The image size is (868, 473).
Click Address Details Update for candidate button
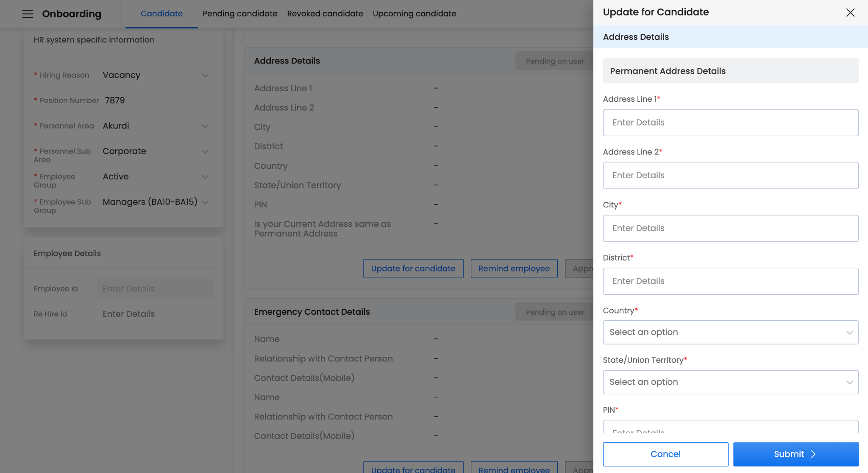[413, 269]
